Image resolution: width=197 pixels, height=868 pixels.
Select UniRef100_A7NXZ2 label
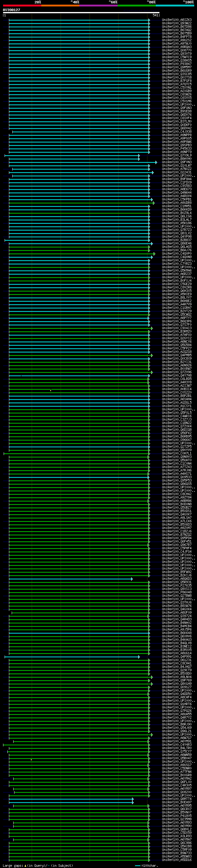(177, 169)
